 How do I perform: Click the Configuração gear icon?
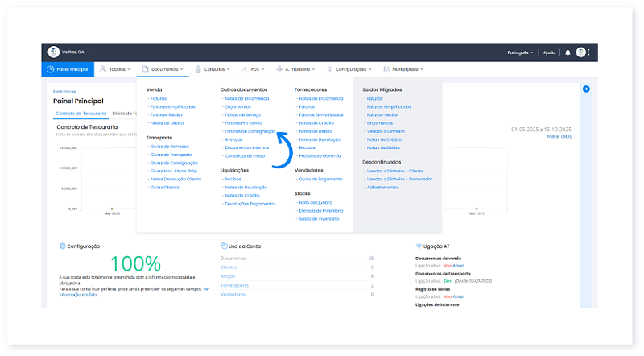(x=62, y=246)
